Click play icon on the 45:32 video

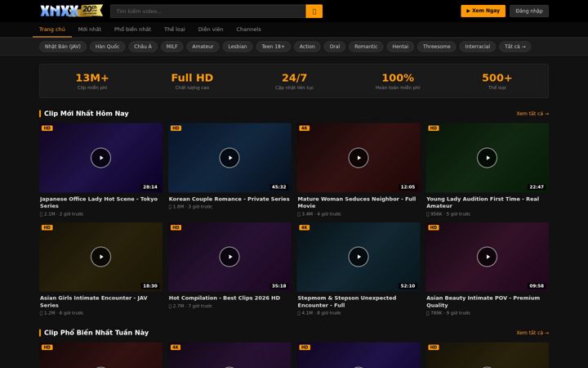coord(229,158)
